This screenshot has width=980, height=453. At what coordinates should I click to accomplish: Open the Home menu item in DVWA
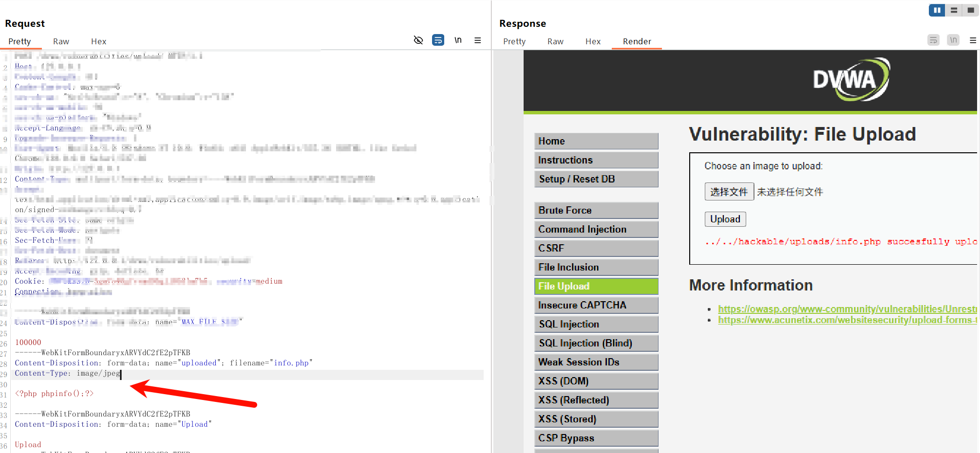click(596, 141)
